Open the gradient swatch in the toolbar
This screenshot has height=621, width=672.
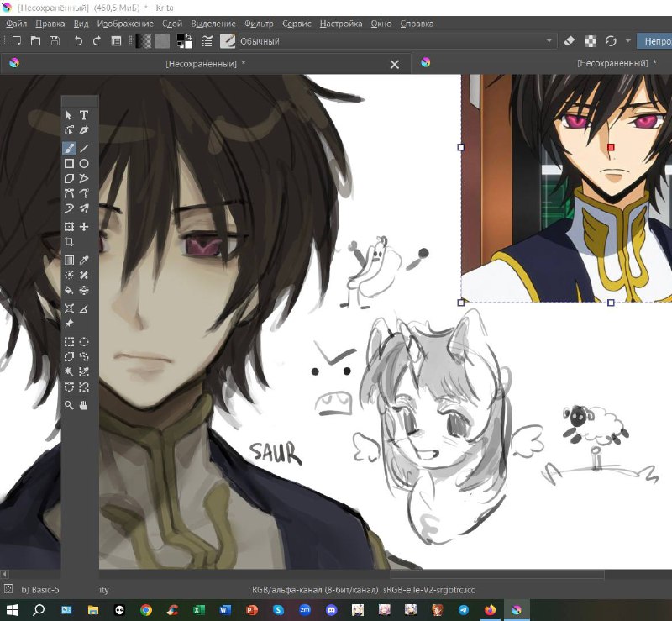pyautogui.click(x=144, y=41)
